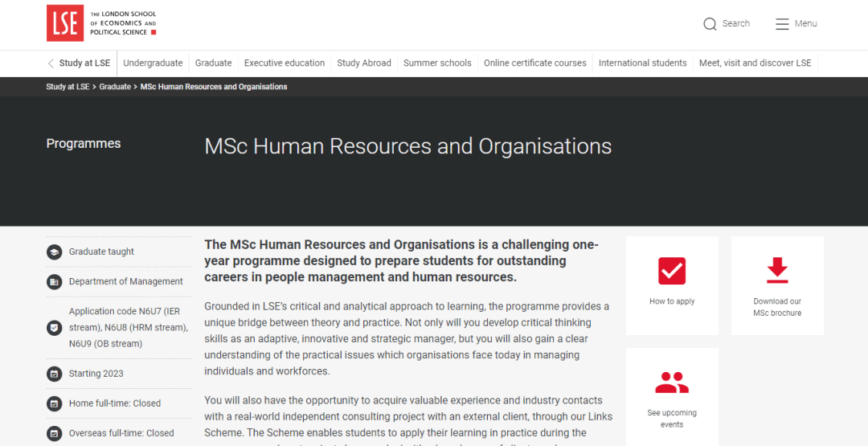This screenshot has width=868, height=446.
Task: Go back using the Study at LSE chevron
Action: (51, 63)
